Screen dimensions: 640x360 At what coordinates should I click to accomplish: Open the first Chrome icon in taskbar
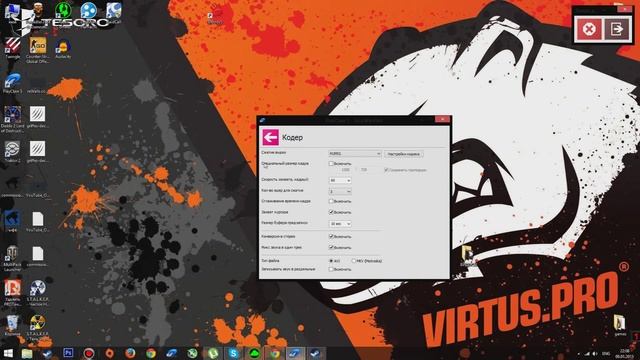[x=151, y=353]
